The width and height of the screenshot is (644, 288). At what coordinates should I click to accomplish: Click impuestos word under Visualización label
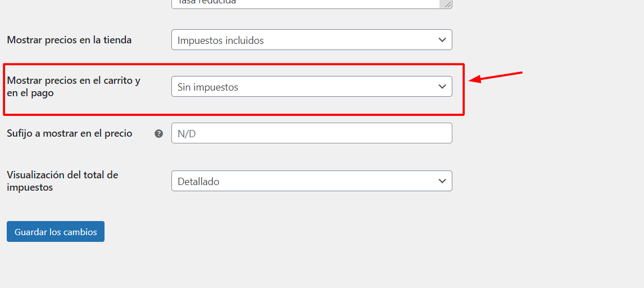tap(30, 188)
